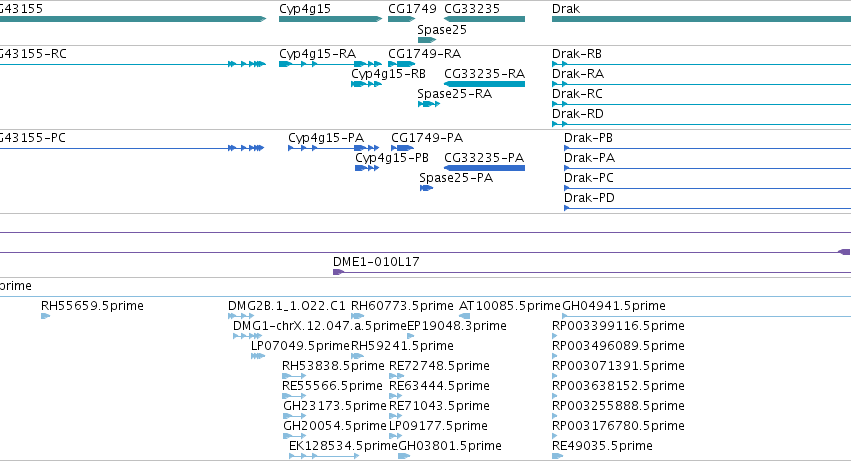Viewport: 851px width, 461px height.
Task: Click EST LP09177.5prime
Action: click(396, 437)
